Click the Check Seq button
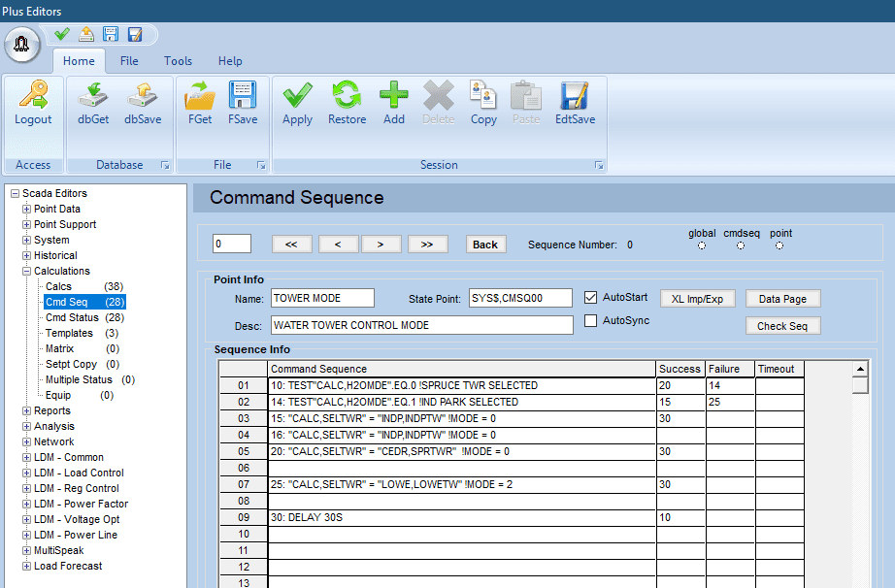This screenshot has width=895, height=588. [x=782, y=326]
